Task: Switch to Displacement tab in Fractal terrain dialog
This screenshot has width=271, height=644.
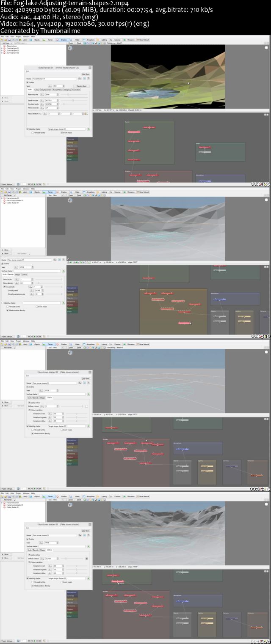Action: (x=46, y=90)
